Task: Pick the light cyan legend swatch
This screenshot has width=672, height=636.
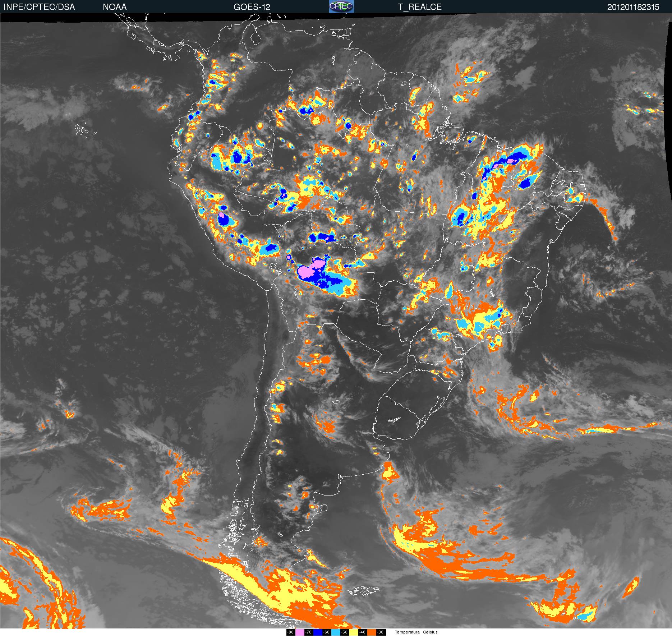Action: coord(336,632)
